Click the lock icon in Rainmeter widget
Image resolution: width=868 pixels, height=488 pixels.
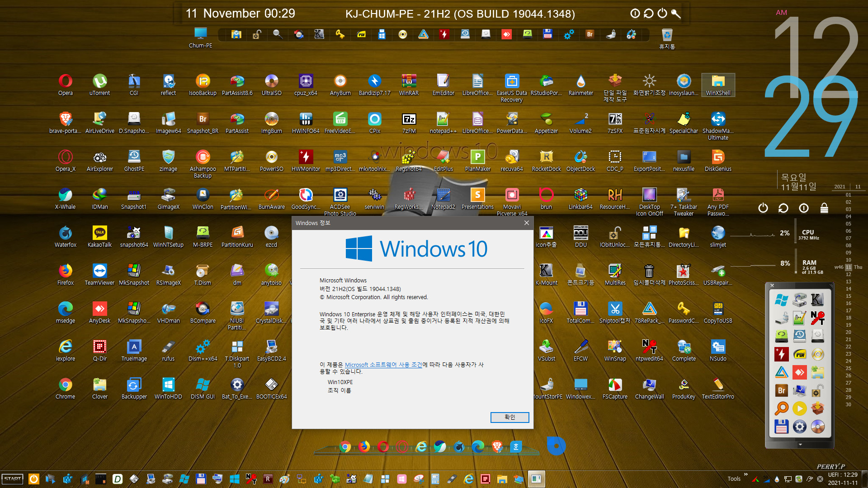pos(824,208)
